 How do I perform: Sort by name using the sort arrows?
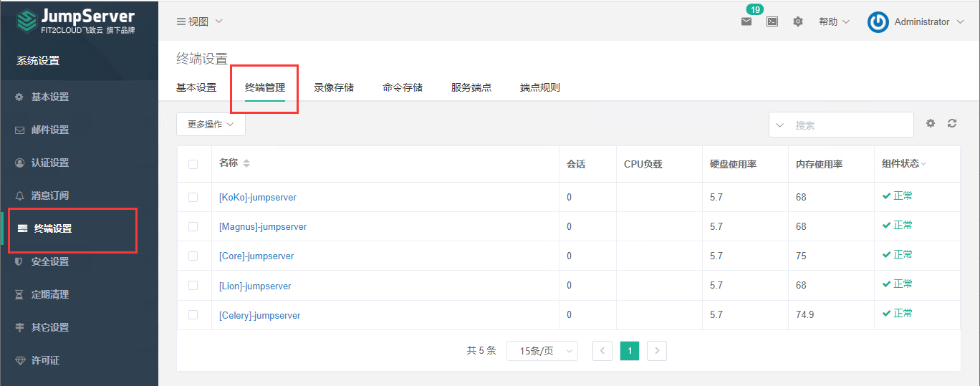(x=246, y=163)
